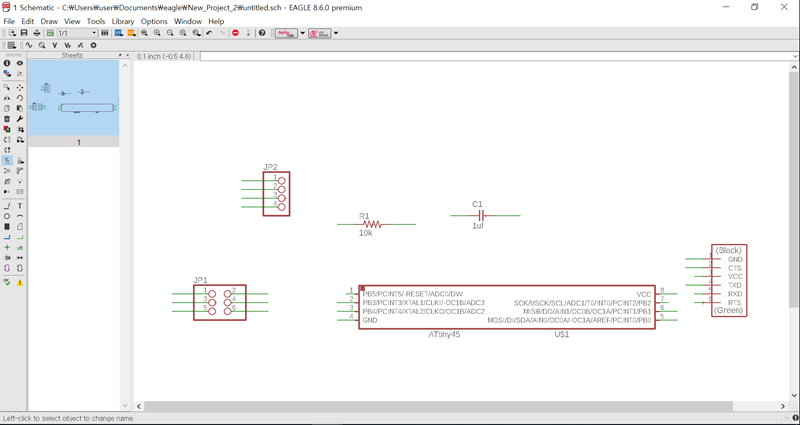This screenshot has height=425, width=800.
Task: Expand the PCB service dropdown arrow
Action: pyautogui.click(x=336, y=33)
